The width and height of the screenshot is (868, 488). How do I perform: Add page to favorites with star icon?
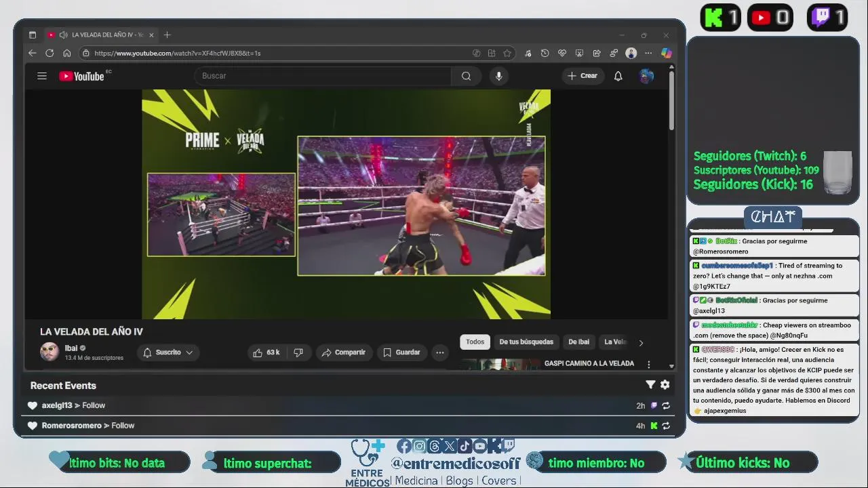pyautogui.click(x=507, y=53)
